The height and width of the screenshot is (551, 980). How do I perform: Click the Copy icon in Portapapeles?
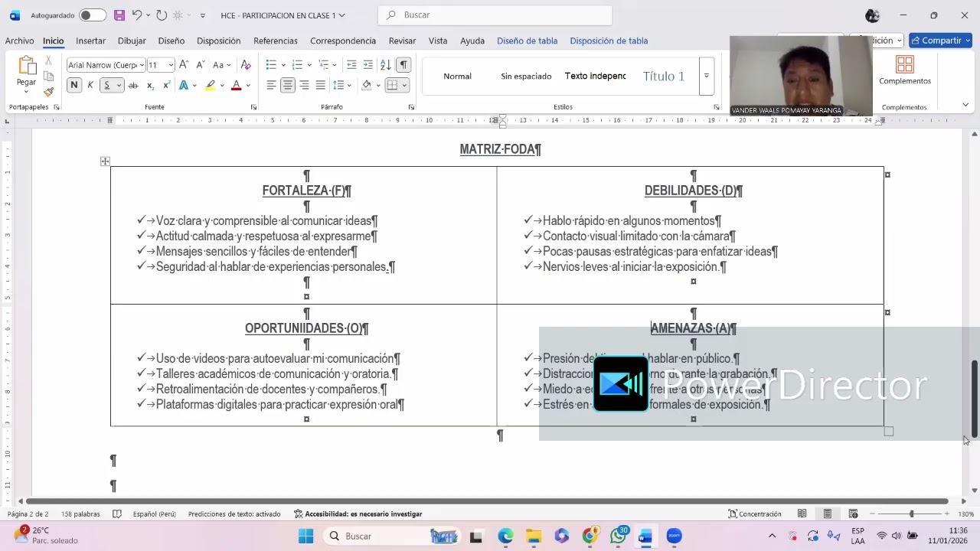48,76
